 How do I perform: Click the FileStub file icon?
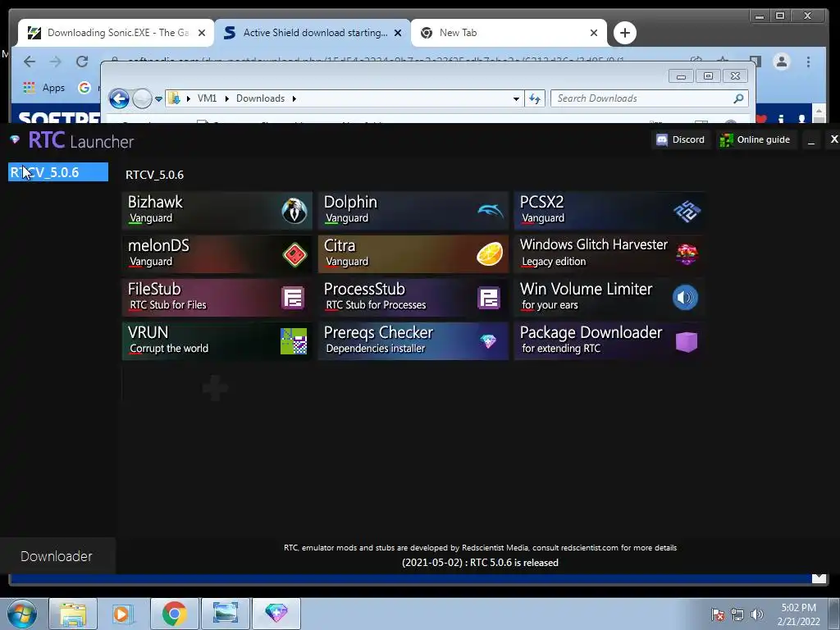[293, 297]
